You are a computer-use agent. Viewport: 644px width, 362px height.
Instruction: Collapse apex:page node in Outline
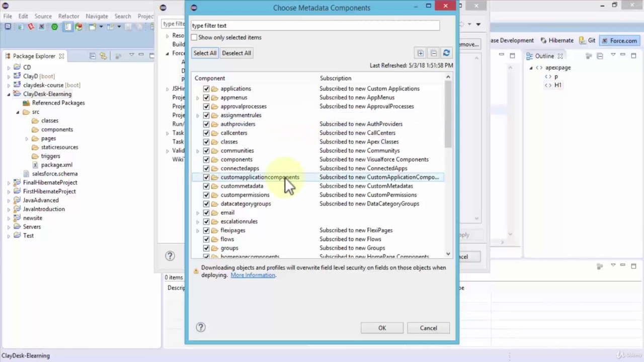click(x=531, y=67)
